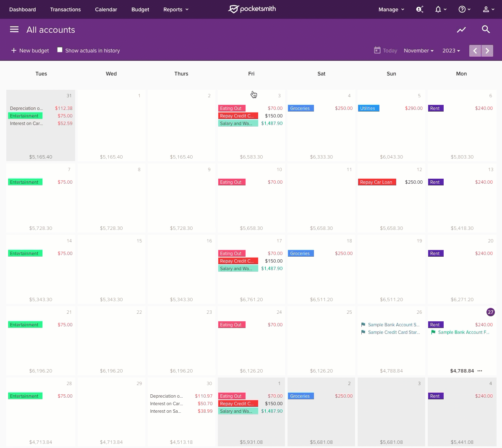Click the PocketSmith logo
This screenshot has width=502, height=448.
pyautogui.click(x=252, y=9)
